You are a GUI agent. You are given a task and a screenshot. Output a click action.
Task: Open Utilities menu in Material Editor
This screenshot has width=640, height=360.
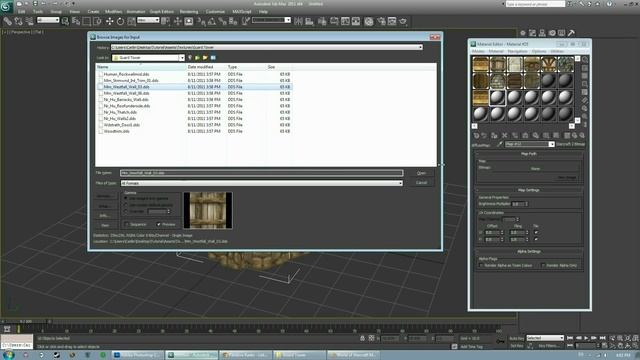pos(557,51)
